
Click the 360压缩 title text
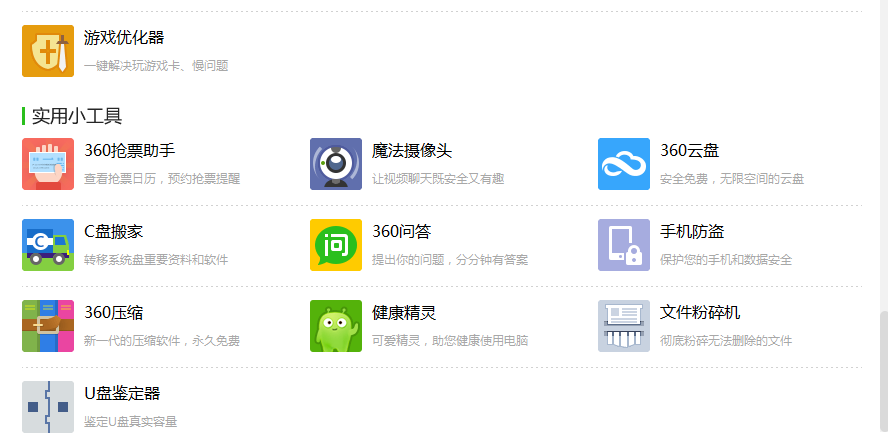(114, 313)
